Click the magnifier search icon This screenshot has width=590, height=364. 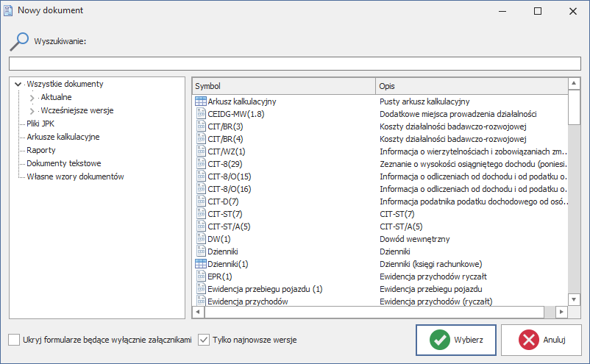click(19, 40)
